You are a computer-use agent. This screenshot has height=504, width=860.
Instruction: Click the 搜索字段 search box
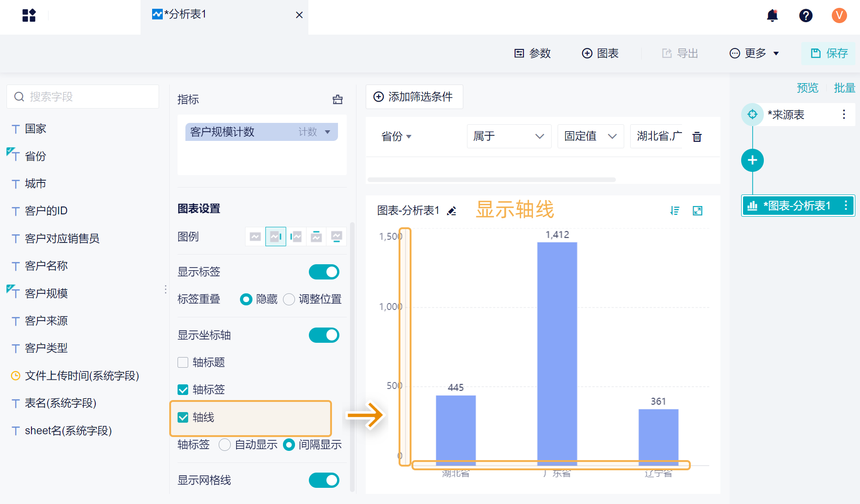pyautogui.click(x=83, y=97)
